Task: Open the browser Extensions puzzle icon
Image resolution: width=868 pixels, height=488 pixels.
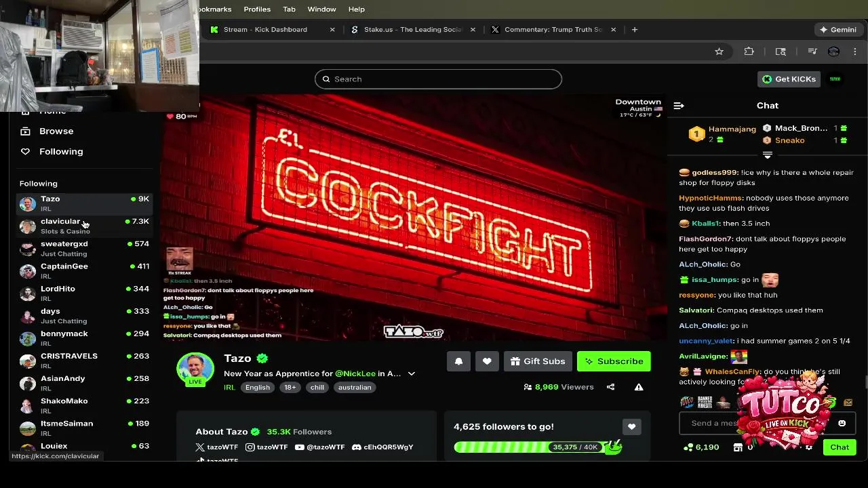Action: (x=749, y=52)
